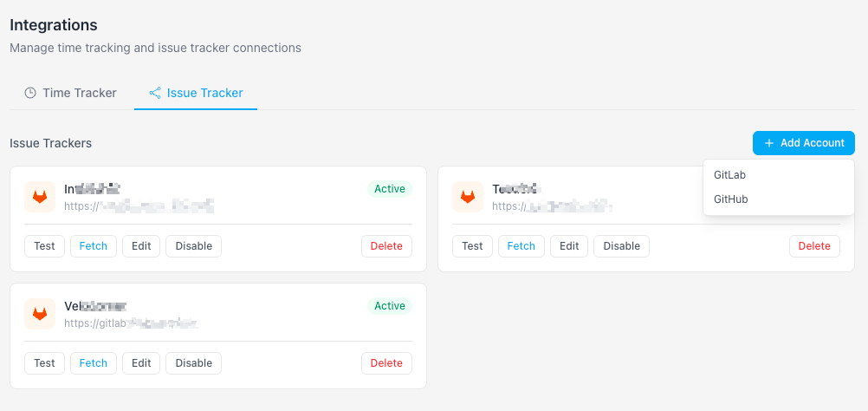Fetch issues for the right-hand tracker
Screen dimensions: 868x411
(521, 246)
